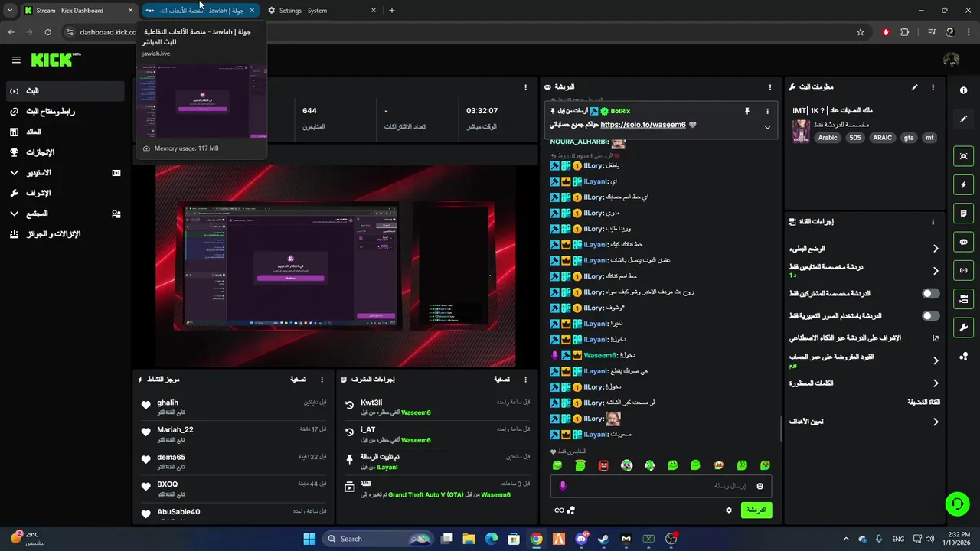980x551 pixels.
Task: Open Drops and rewards menu item
Action: point(65,234)
